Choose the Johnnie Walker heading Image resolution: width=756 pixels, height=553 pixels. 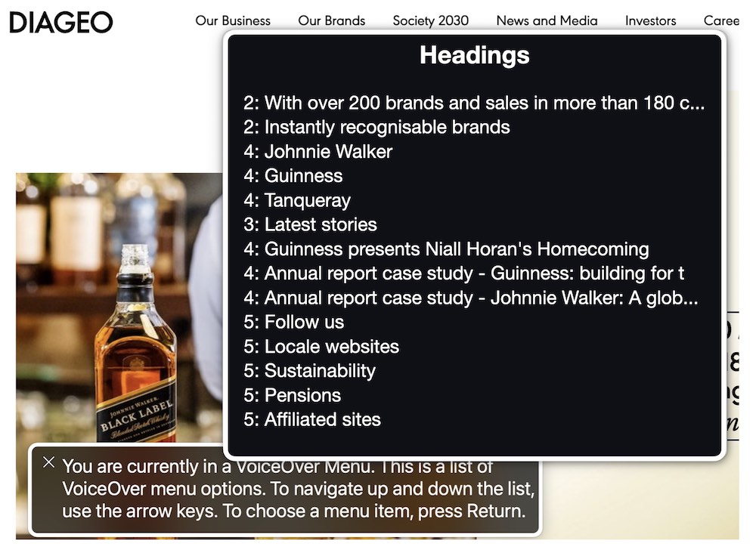(x=318, y=151)
